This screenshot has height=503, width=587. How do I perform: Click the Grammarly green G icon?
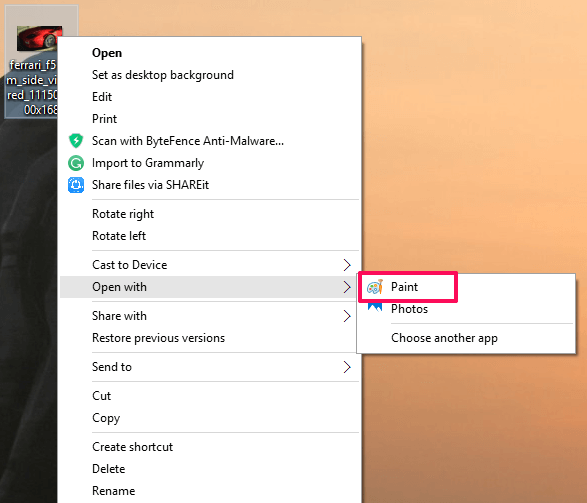pos(76,163)
